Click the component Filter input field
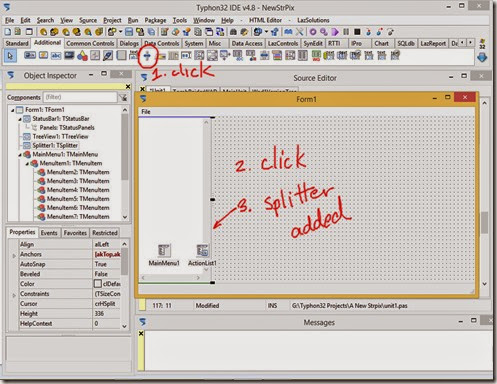The height and width of the screenshot is (384, 497). (x=80, y=97)
